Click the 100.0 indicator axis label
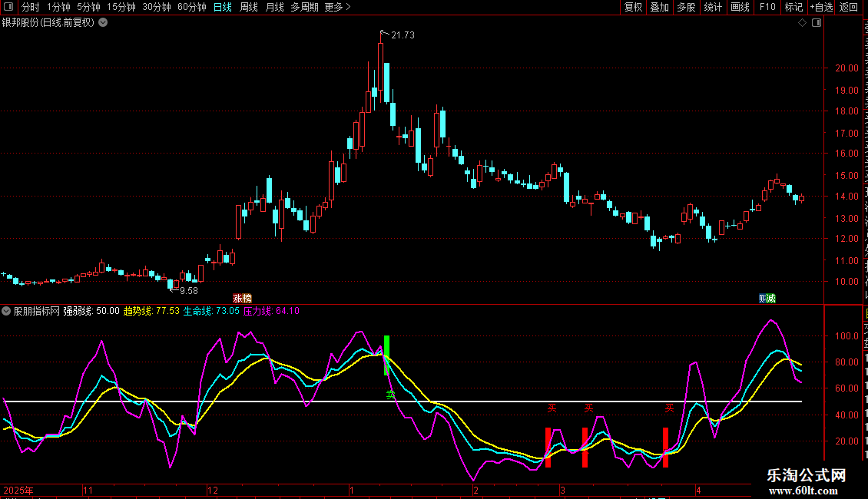 [847, 335]
